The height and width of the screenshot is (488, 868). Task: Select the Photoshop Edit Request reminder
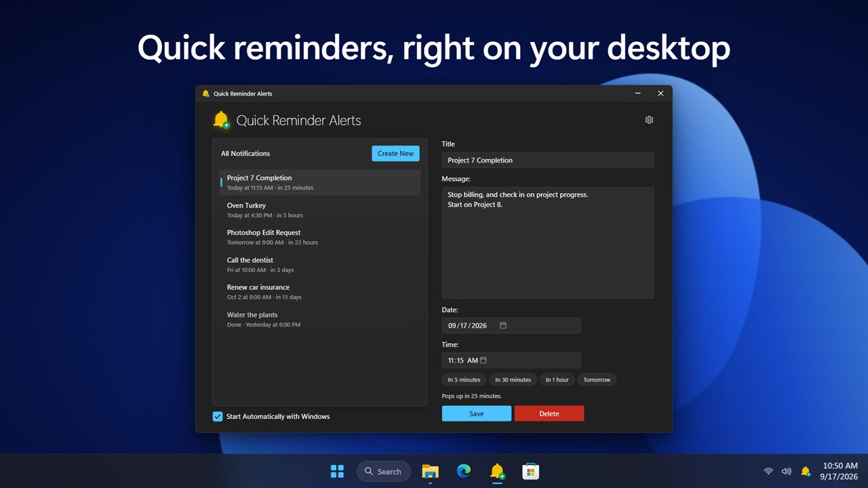tap(319, 237)
